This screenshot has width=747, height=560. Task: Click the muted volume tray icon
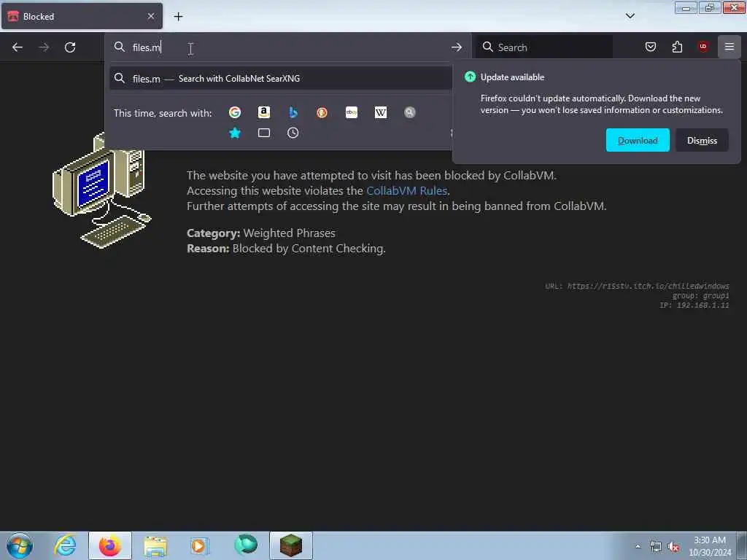click(x=673, y=547)
